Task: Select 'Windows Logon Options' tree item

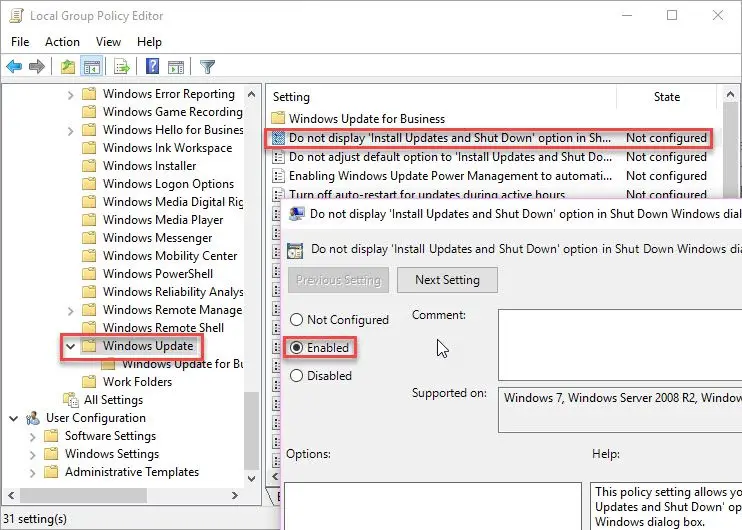Action: pyautogui.click(x=168, y=184)
